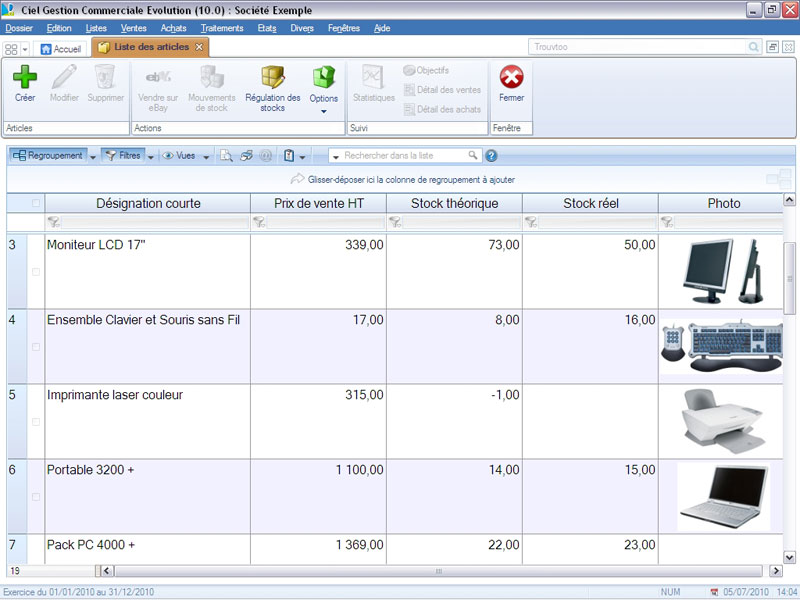Click the blue help question mark icon
Screen dimensions: 800x600
(x=491, y=156)
